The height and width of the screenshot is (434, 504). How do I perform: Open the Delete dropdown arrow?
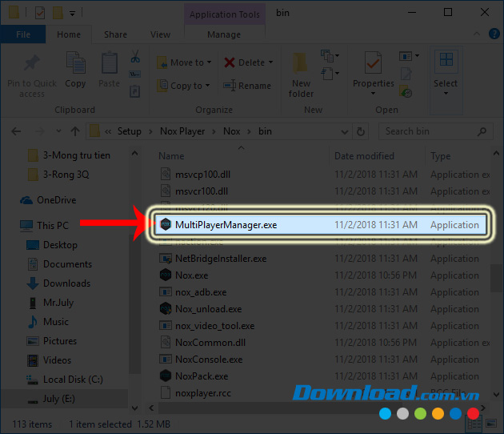coord(270,62)
